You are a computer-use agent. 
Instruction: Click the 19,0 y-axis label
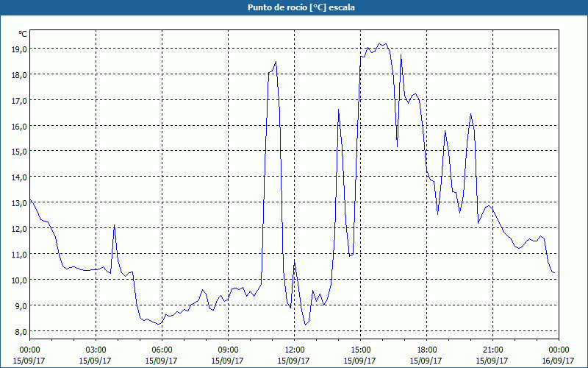(x=19, y=49)
